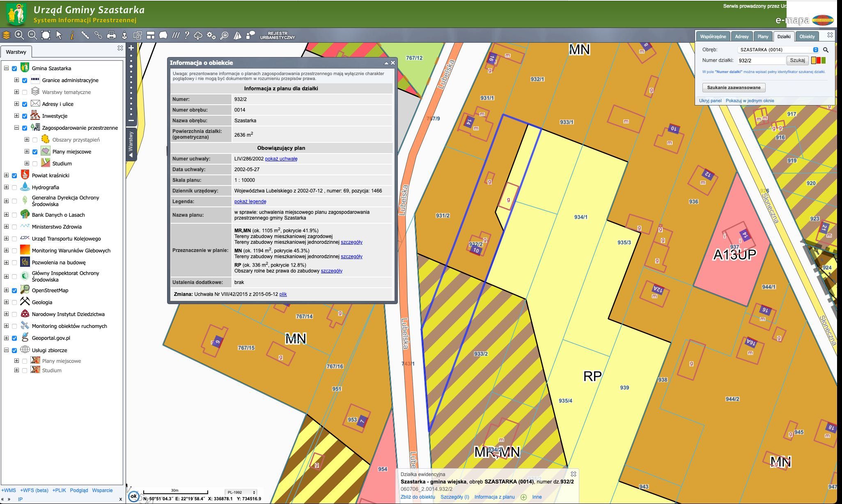
Task: Click the plus icon beside Informacja z planu
Action: point(523,497)
